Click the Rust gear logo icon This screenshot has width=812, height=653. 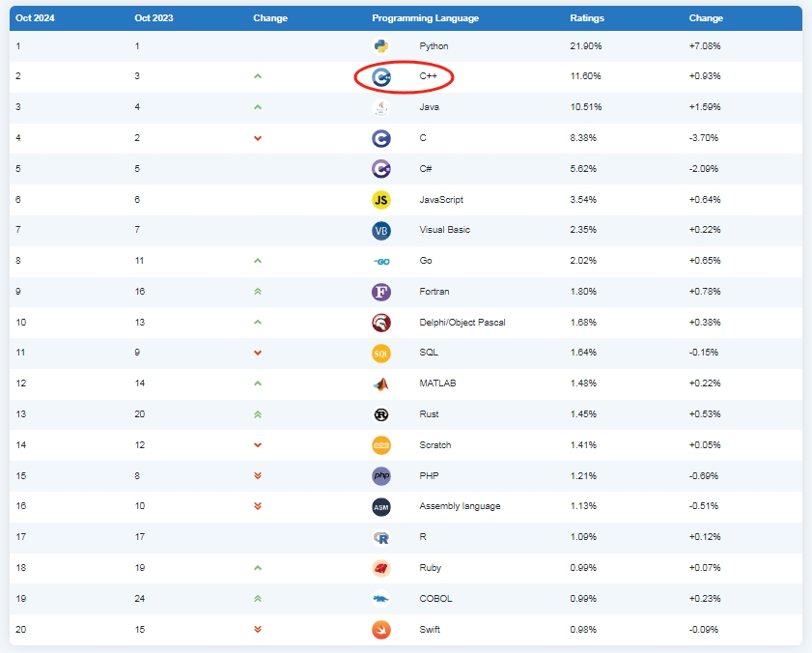381,414
